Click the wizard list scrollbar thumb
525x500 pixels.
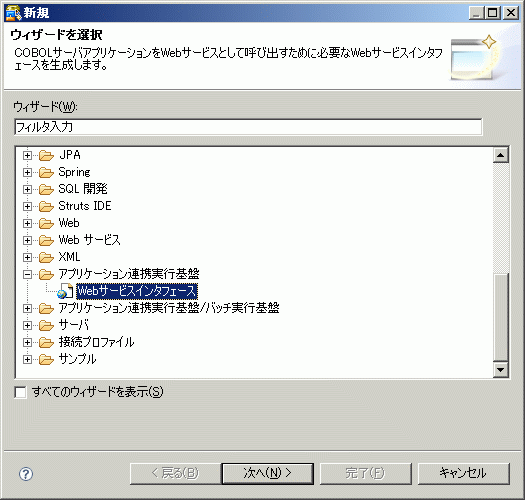point(501,317)
